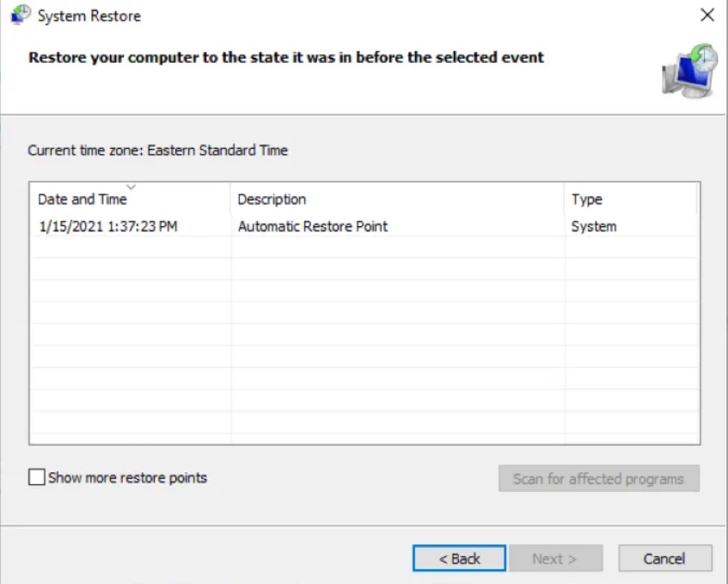
Task: Click the System Restore title bar icon
Action: [19, 15]
